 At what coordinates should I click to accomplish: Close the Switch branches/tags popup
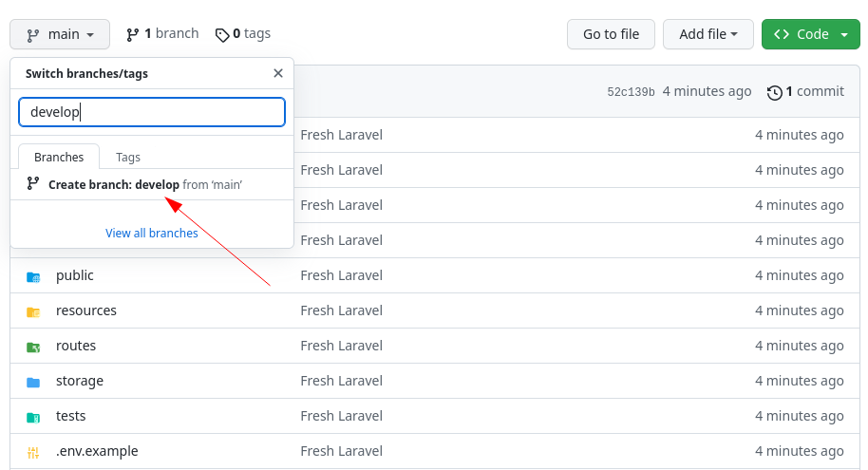point(278,73)
